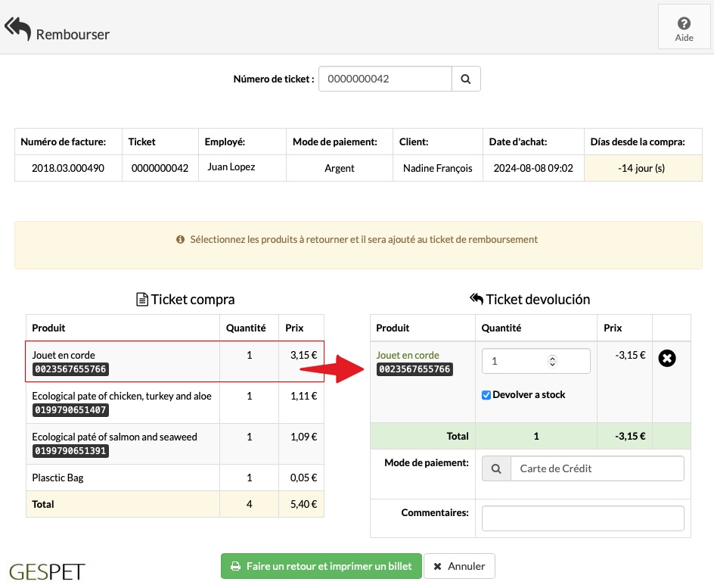The height and width of the screenshot is (588, 714).
Task: Adjust the refund quantity stepper arrows
Action: [x=552, y=361]
